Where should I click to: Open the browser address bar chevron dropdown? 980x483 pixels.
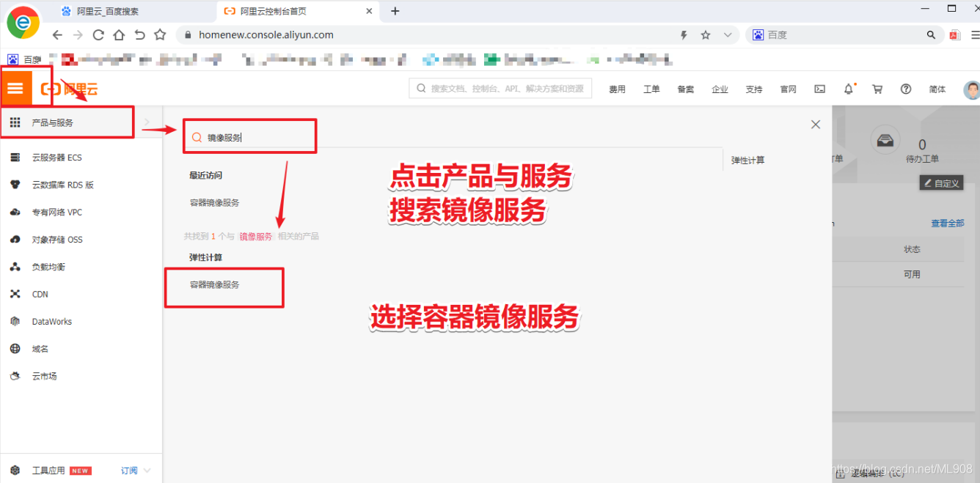tap(727, 34)
